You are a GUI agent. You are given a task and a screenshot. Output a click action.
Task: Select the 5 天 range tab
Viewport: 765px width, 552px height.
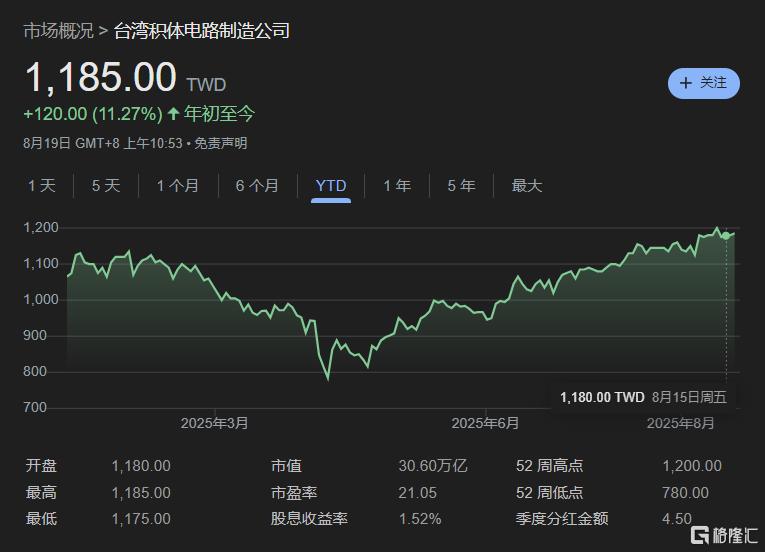coord(106,185)
